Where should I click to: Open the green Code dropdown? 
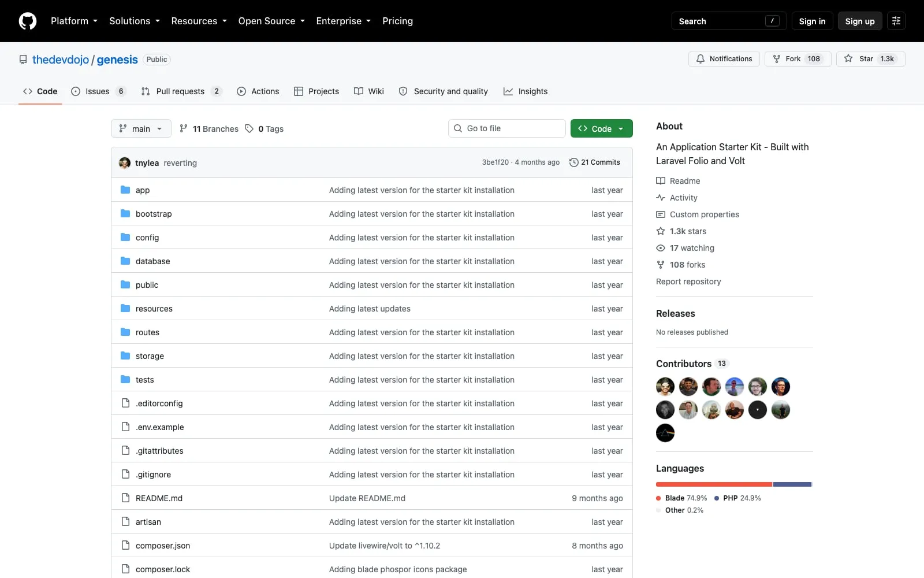tap(601, 128)
